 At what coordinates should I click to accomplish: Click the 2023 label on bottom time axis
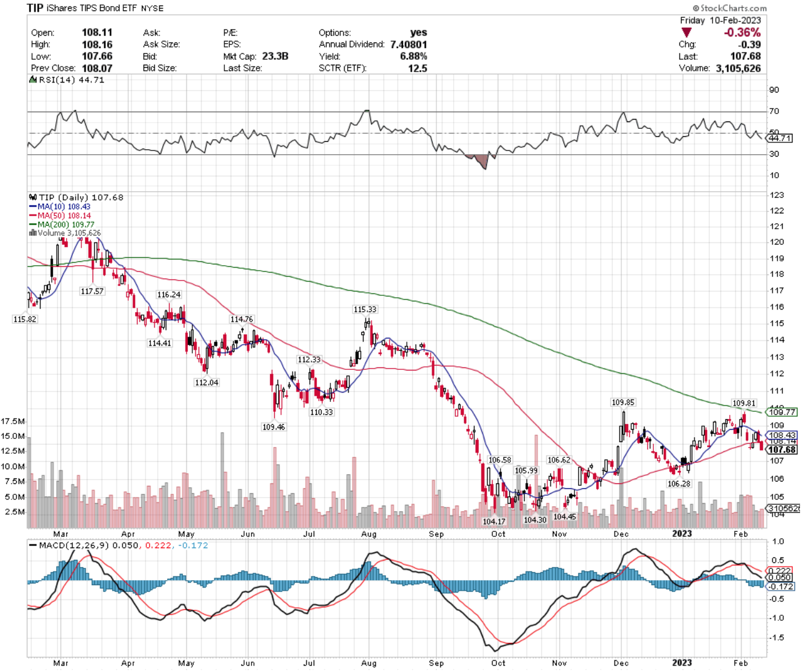[x=682, y=663]
